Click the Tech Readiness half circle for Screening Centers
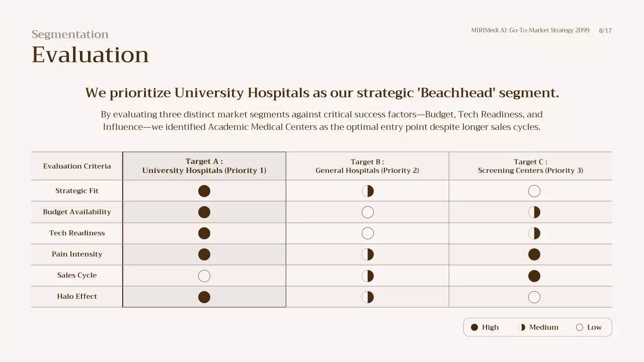 pos(534,233)
